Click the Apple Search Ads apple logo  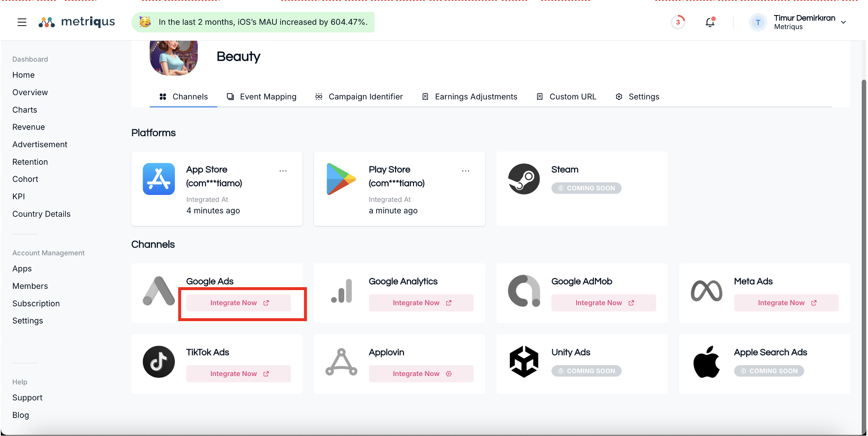[707, 362]
